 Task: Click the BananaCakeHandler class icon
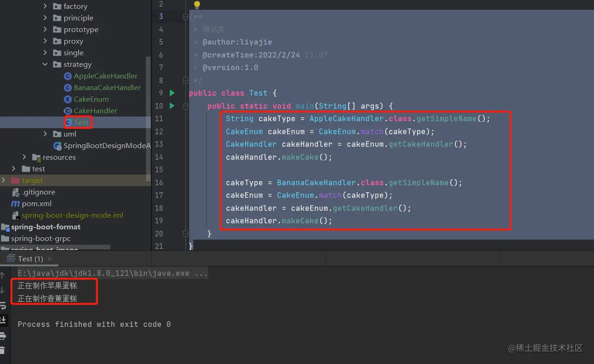[x=68, y=88]
